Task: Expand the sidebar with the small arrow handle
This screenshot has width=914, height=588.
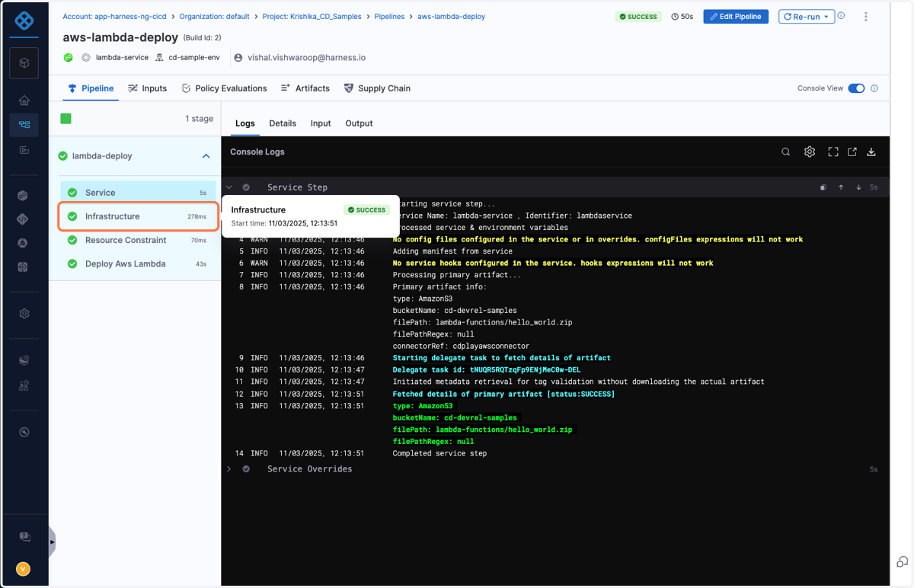Action: point(52,542)
